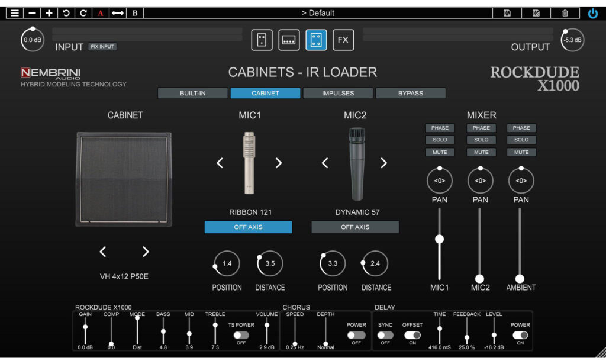The height and width of the screenshot is (364, 606).
Task: Solo the AMBIENT mixer channel
Action: pos(521,140)
